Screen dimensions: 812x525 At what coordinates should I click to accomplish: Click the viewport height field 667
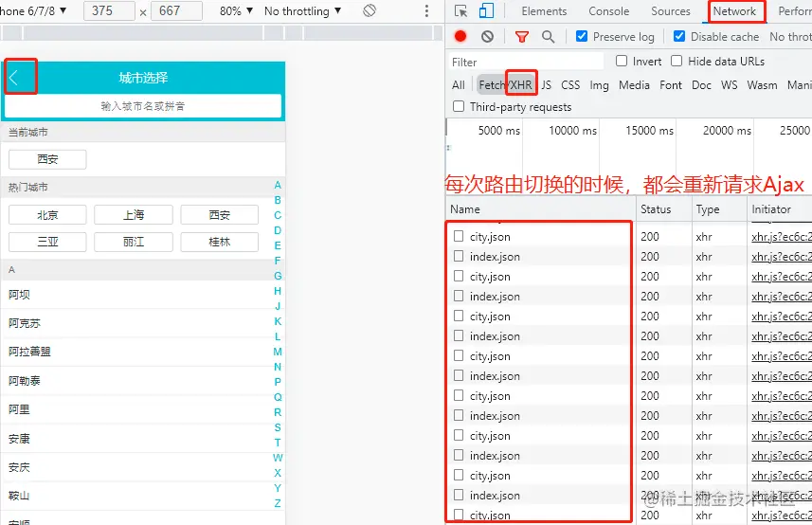176,10
